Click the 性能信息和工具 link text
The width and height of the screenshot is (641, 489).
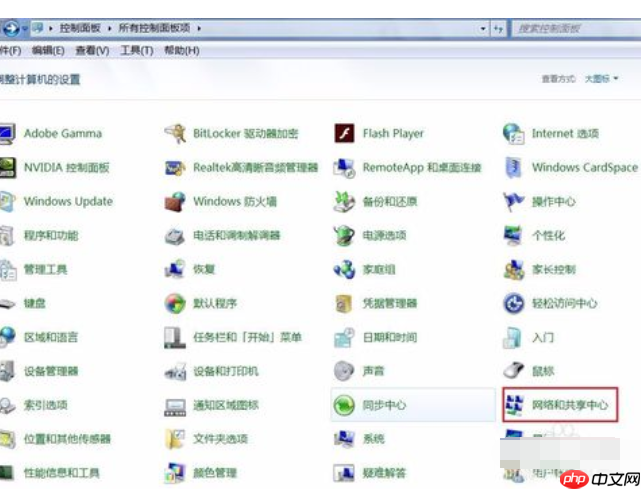62,473
